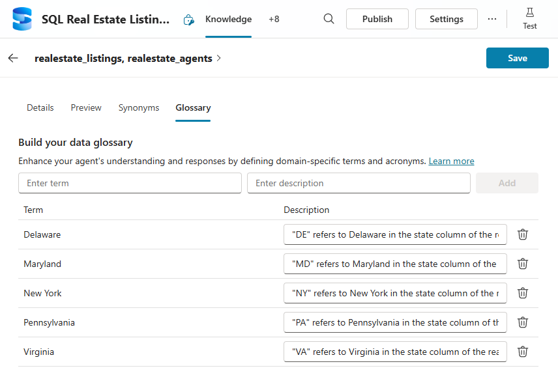The width and height of the screenshot is (558, 392).
Task: Remove the Pennsylvania glossary entry
Action: click(522, 322)
